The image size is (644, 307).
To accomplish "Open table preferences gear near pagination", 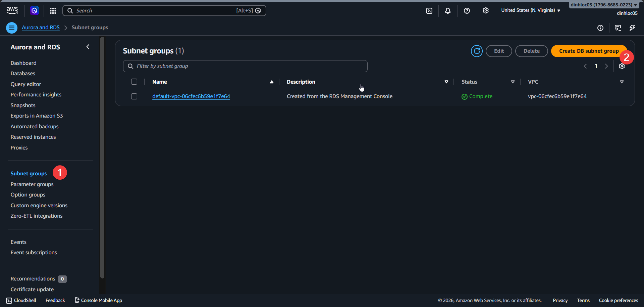I will tap(622, 66).
